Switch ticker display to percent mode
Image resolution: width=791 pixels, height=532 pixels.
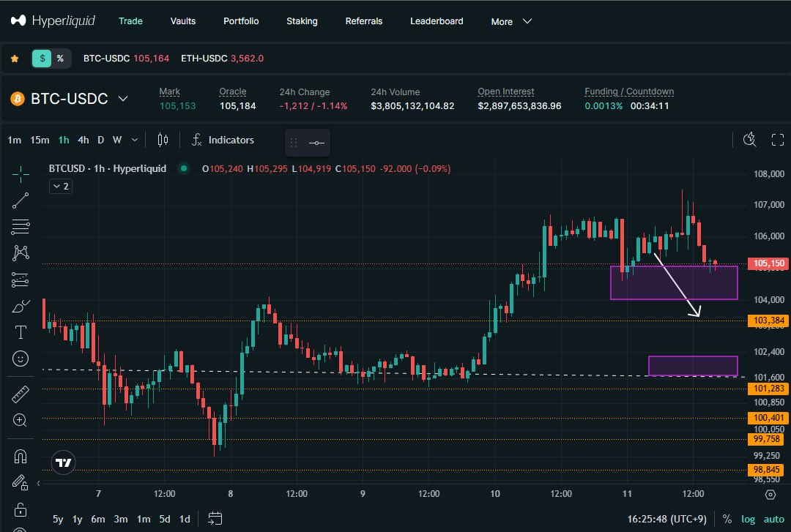point(60,59)
